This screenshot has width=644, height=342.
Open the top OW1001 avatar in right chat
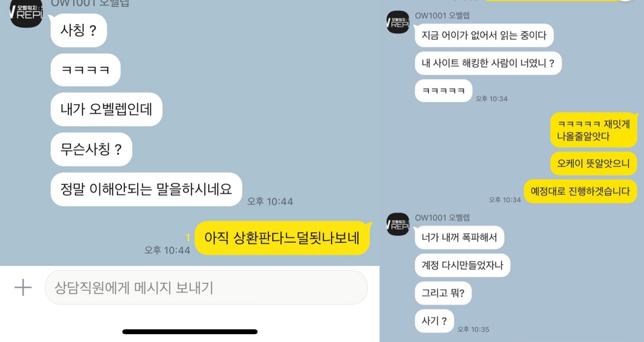coord(398,22)
